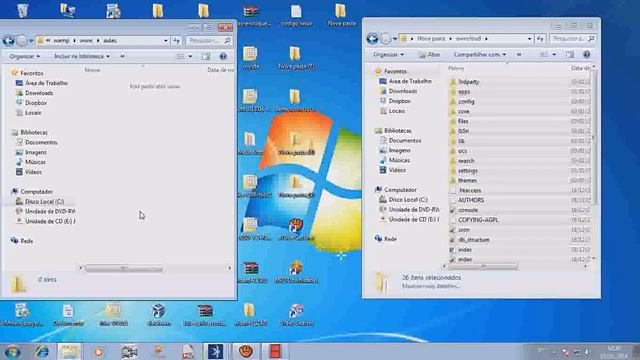Image resolution: width=640 pixels, height=360 pixels.
Task: Select the '3rdparty' folder row
Action: point(519,82)
